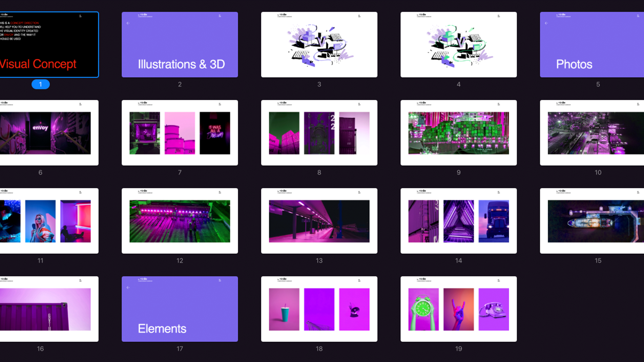Click the slide number label 7

coord(180,173)
